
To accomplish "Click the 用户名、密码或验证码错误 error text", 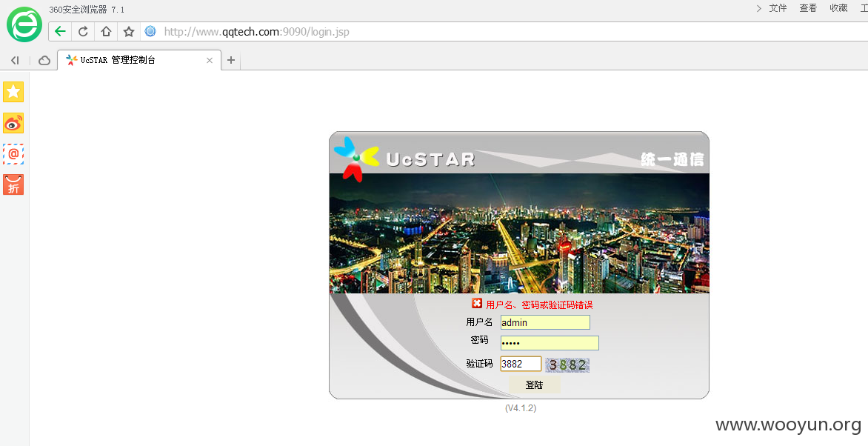I will click(x=539, y=304).
